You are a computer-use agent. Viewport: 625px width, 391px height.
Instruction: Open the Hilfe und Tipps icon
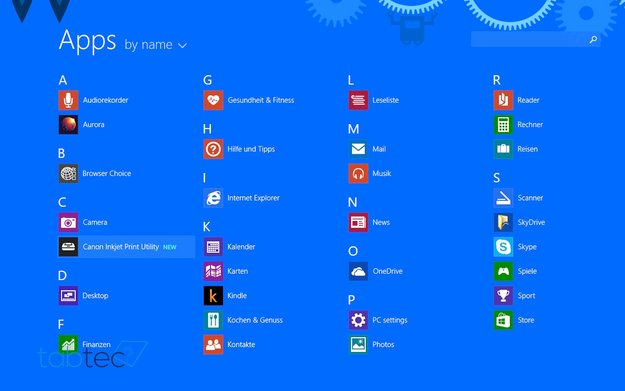pyautogui.click(x=213, y=149)
